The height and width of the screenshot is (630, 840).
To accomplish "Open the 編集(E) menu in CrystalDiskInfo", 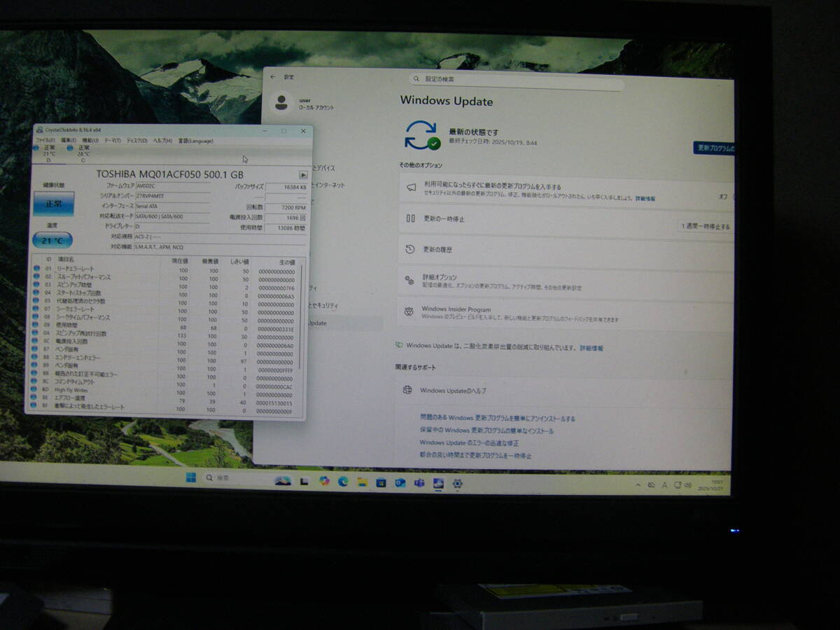I will [67, 141].
